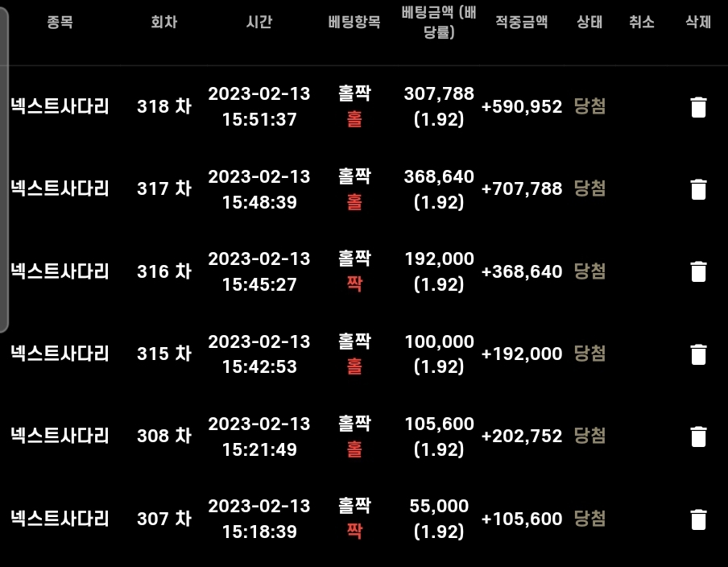The height and width of the screenshot is (567, 728).
Task: Click the 시간 column header
Action: pos(259,22)
